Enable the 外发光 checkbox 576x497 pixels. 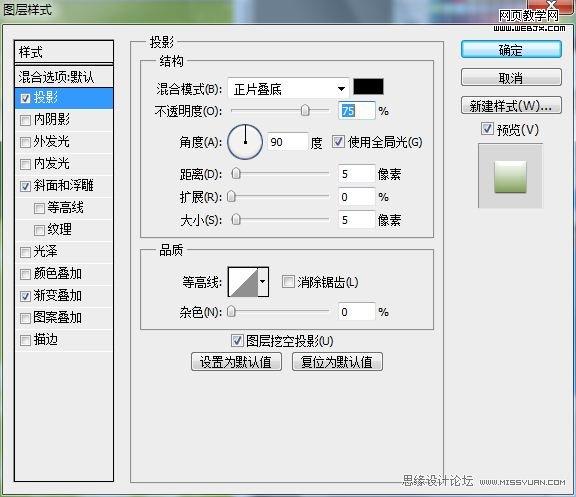point(25,142)
